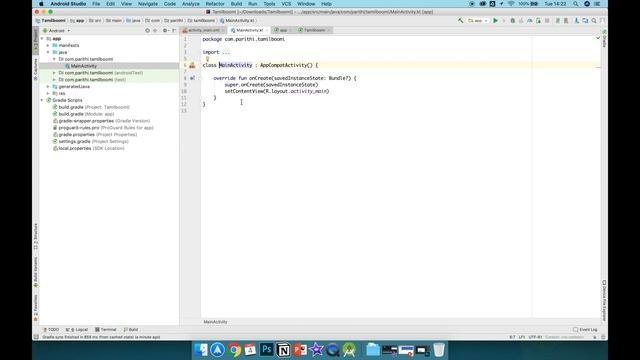The width and height of the screenshot is (640, 360).
Task: Open Photoshop from the dock
Action: [267, 350]
